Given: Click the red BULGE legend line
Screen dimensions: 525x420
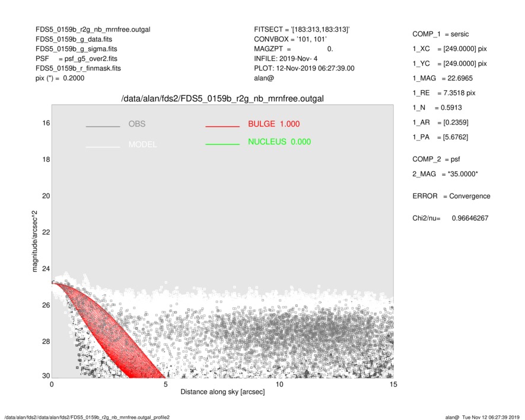Looking at the screenshot, I should (x=222, y=126).
